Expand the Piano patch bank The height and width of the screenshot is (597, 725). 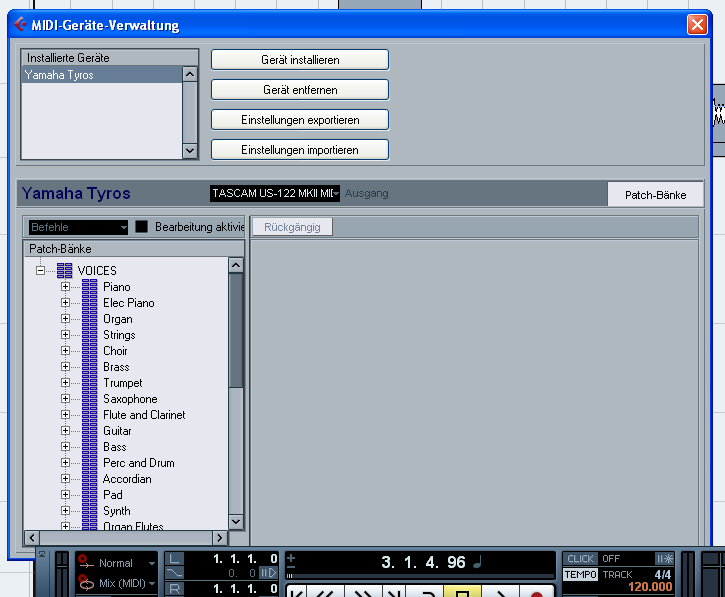pyautogui.click(x=65, y=287)
